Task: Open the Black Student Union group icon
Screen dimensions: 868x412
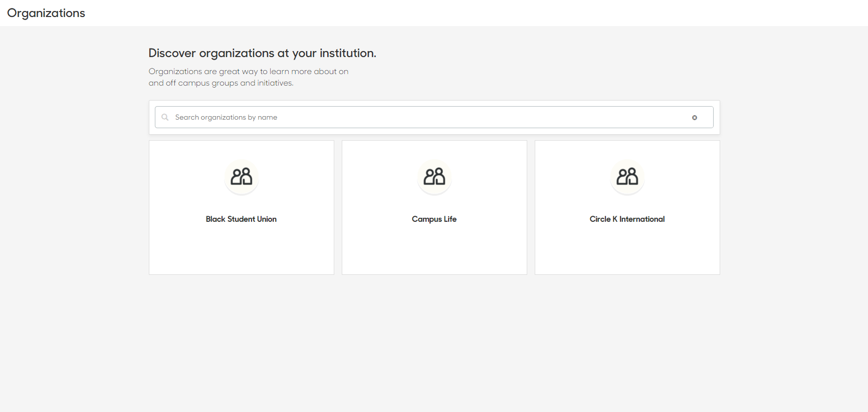Action: pyautogui.click(x=242, y=176)
